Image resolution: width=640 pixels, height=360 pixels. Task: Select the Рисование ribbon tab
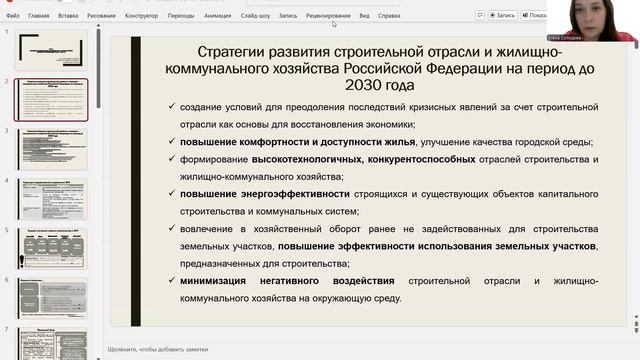(101, 16)
